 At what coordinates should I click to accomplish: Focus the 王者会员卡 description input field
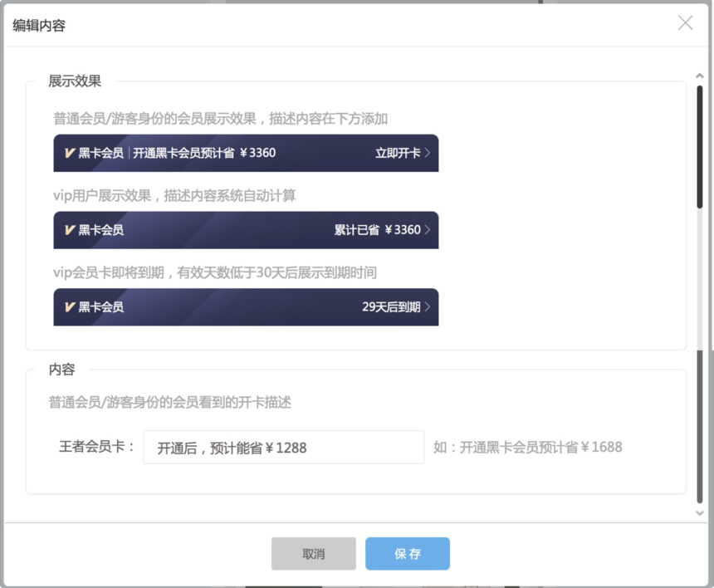284,448
